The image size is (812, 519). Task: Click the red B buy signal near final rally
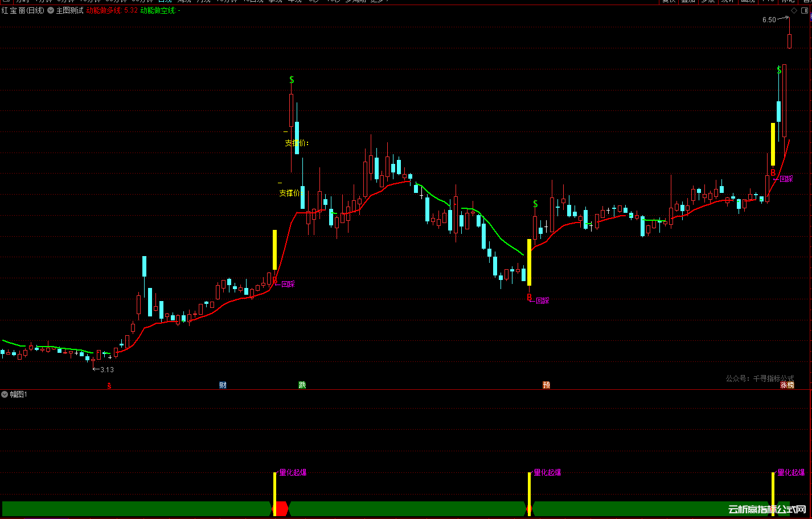773,173
